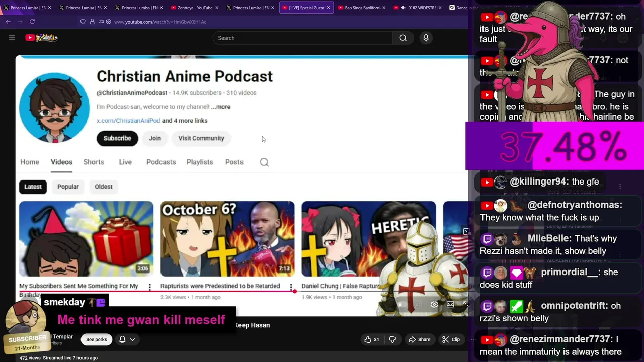Open the channel Podcasts tab
Viewport: 644px width, 362px height.
(x=161, y=162)
